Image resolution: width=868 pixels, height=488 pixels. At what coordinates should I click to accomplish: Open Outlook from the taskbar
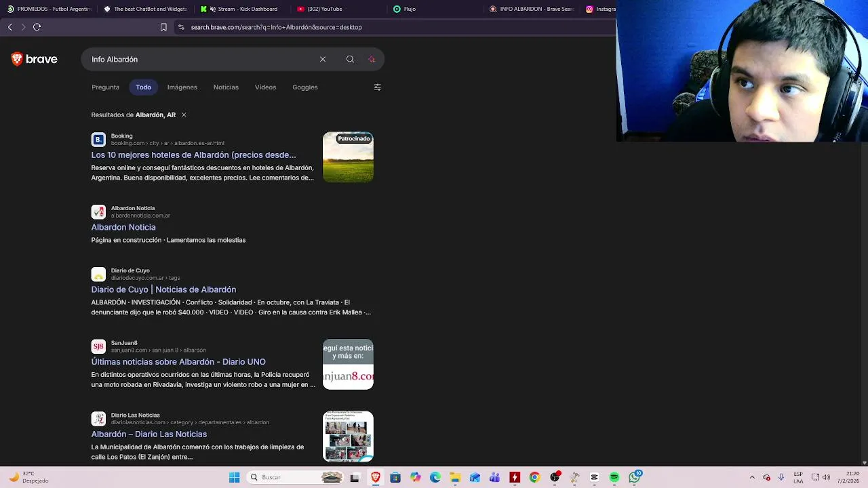(x=475, y=477)
